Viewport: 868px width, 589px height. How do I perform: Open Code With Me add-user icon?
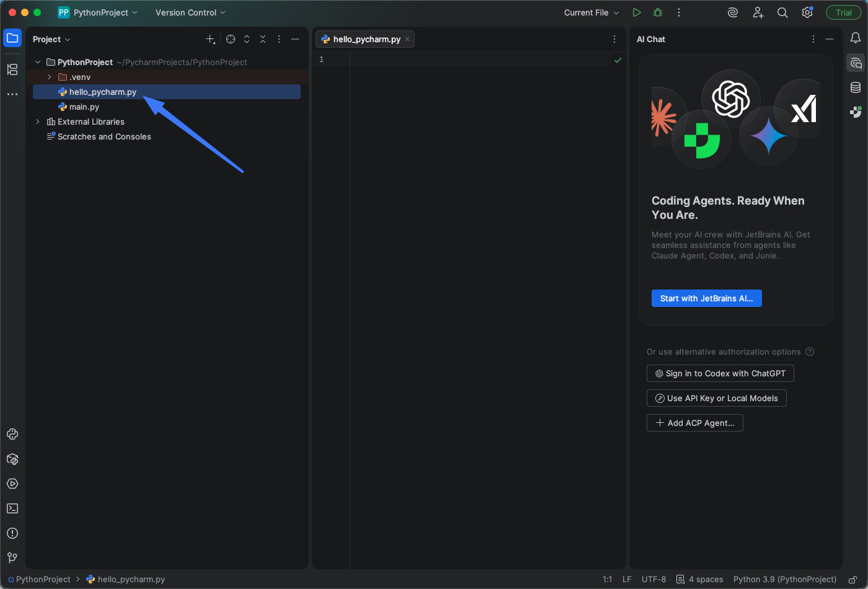(x=758, y=12)
